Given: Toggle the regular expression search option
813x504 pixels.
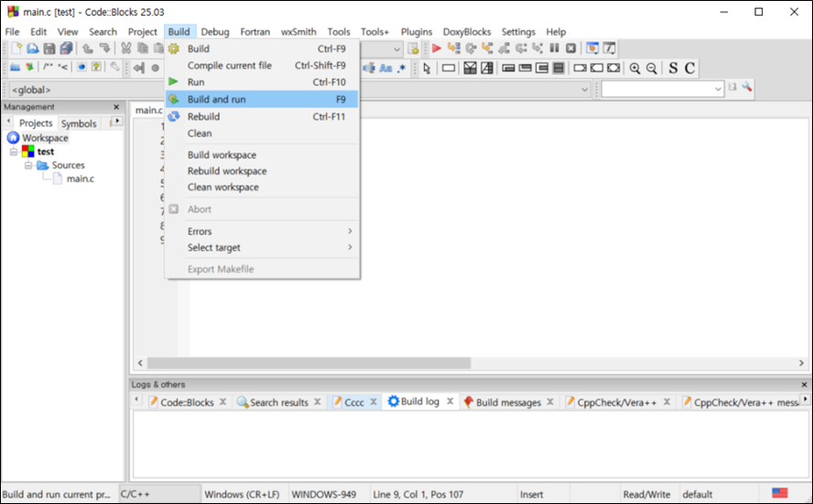Looking at the screenshot, I should [401, 68].
